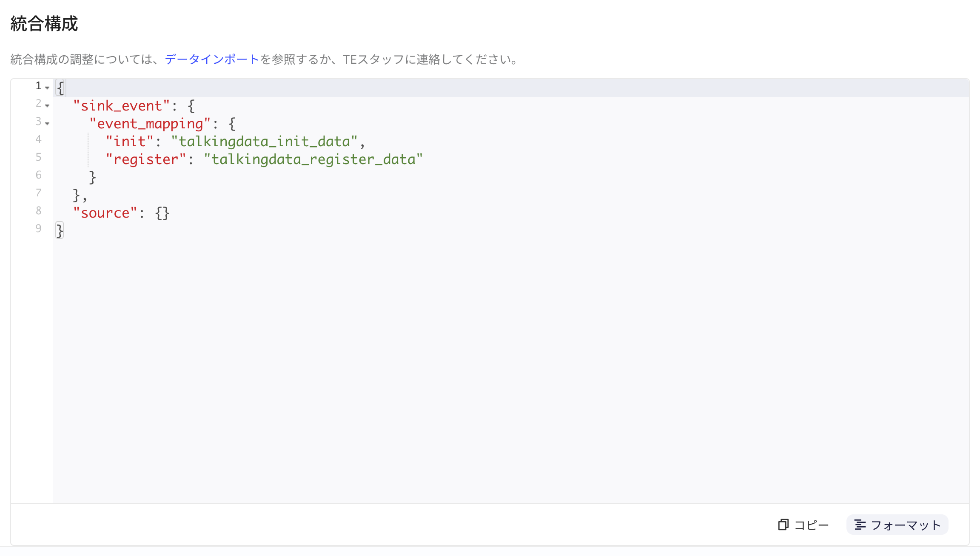Image resolution: width=980 pixels, height=556 pixels.
Task: Collapse the event_mapping fold arrow on line 3
Action: coord(47,124)
